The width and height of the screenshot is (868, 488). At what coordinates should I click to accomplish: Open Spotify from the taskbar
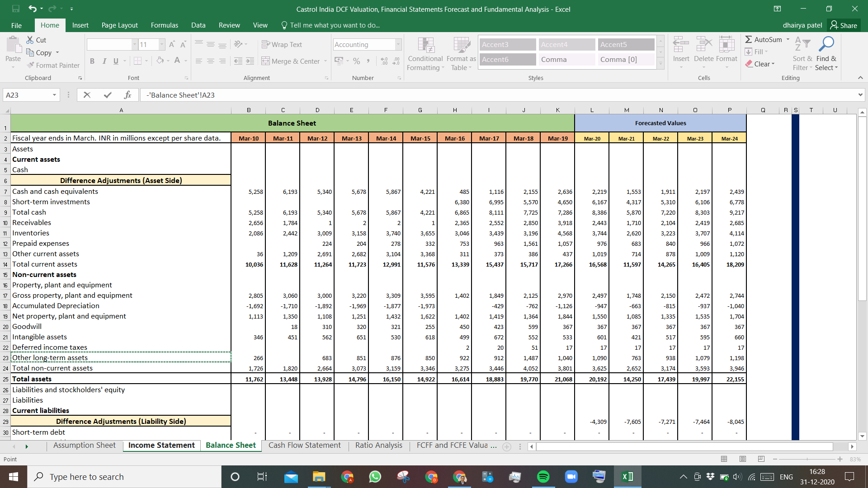pyautogui.click(x=543, y=477)
